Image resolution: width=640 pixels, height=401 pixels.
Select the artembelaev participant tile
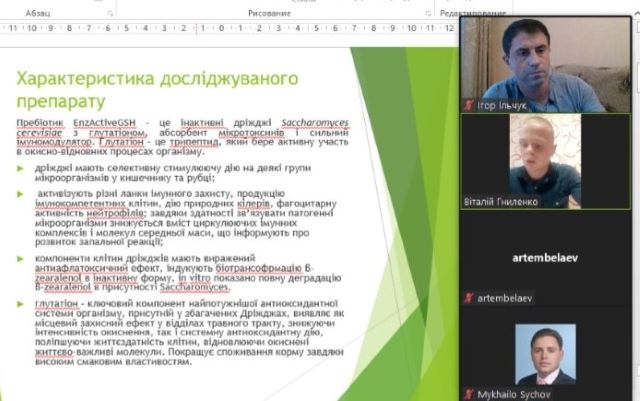pos(545,258)
